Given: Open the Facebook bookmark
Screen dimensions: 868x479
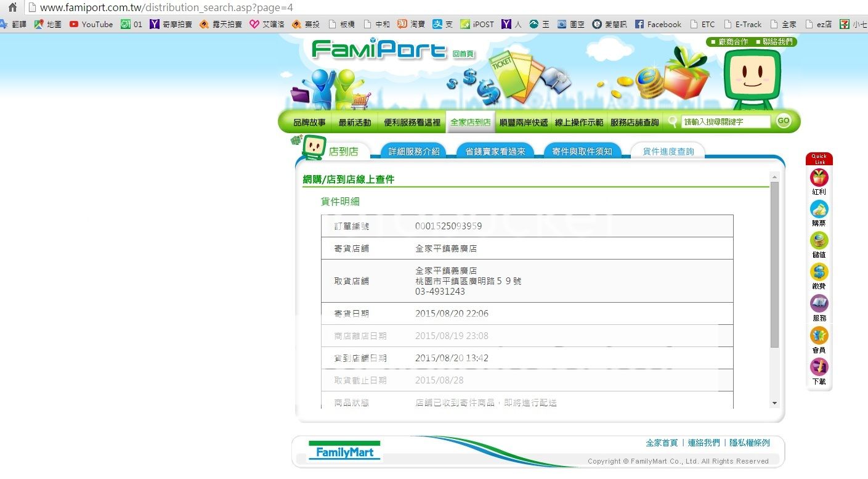Looking at the screenshot, I should (658, 25).
